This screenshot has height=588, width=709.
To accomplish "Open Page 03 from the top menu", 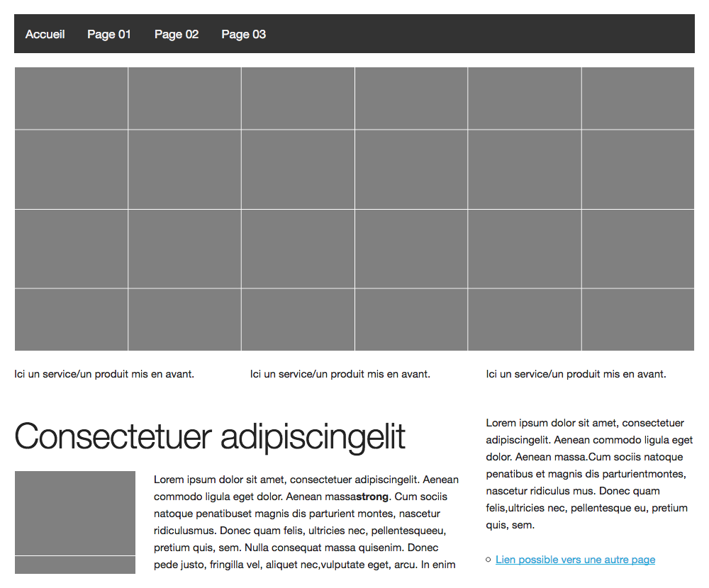I will pos(243,34).
